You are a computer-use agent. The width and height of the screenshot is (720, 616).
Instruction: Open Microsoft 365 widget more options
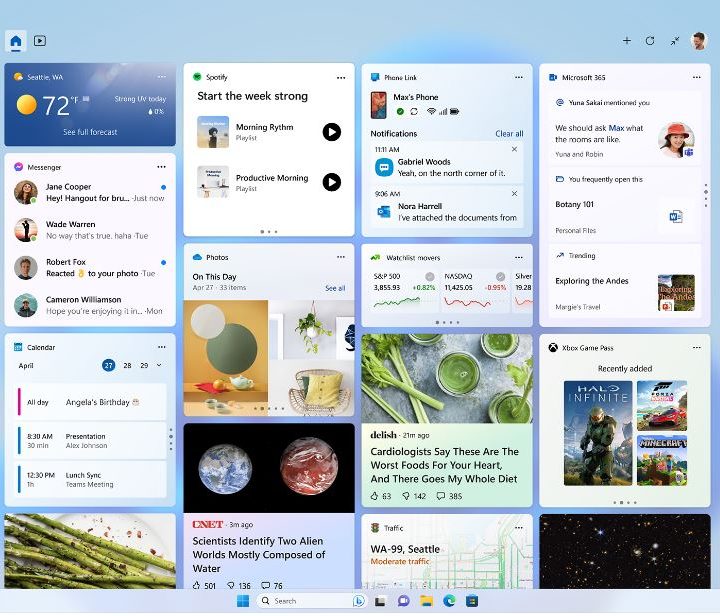point(697,77)
